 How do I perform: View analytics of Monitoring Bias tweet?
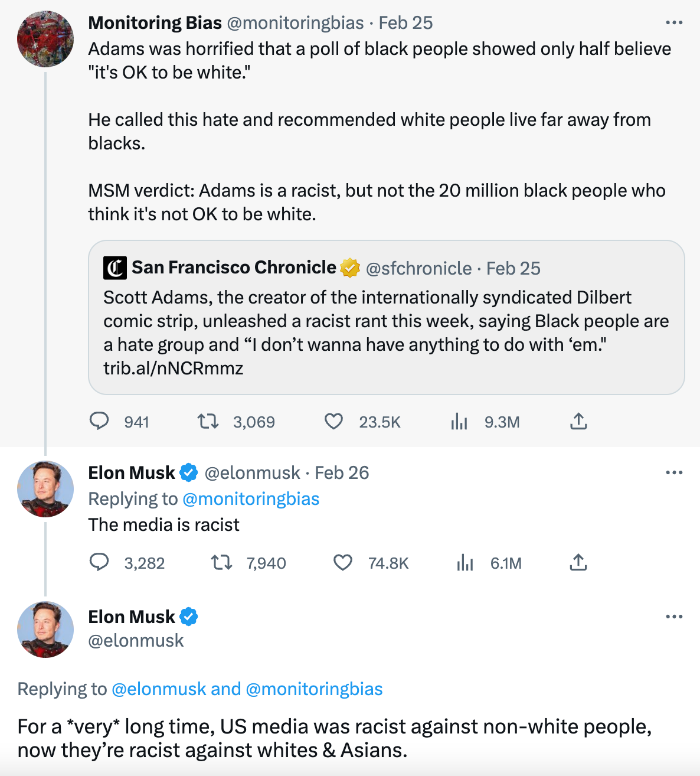tap(459, 422)
